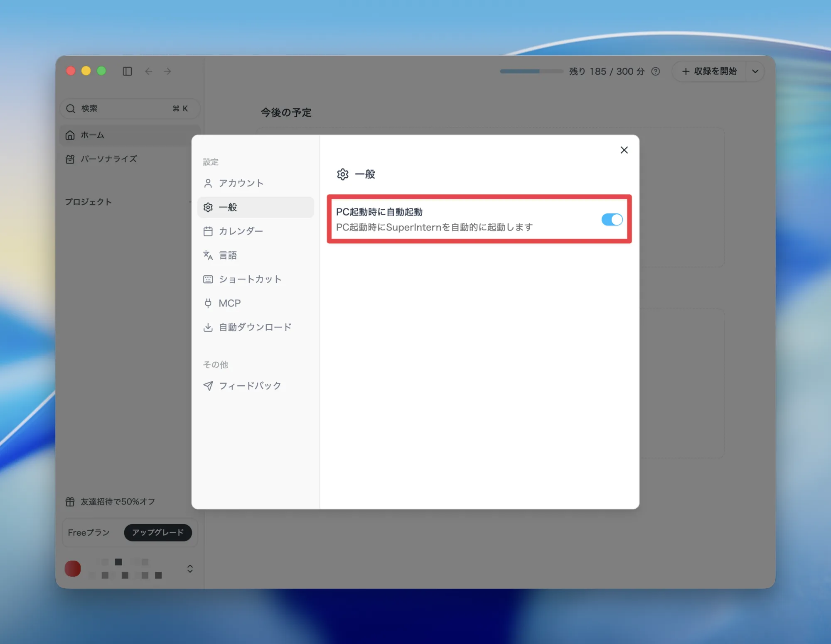Click 残り 185 / 300 分 text
Viewport: 831px width, 644px height.
point(607,71)
